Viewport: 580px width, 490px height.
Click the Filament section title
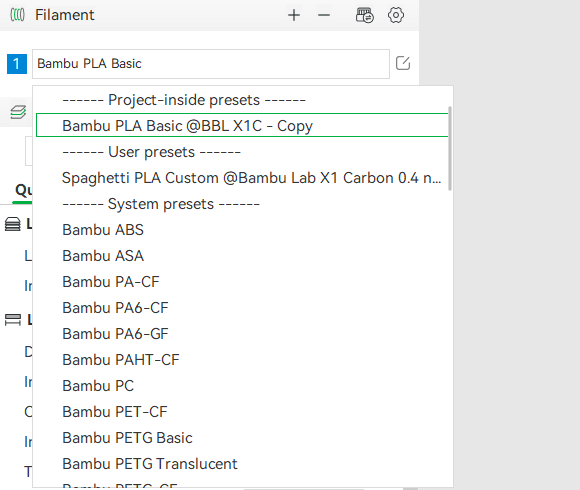[65, 15]
